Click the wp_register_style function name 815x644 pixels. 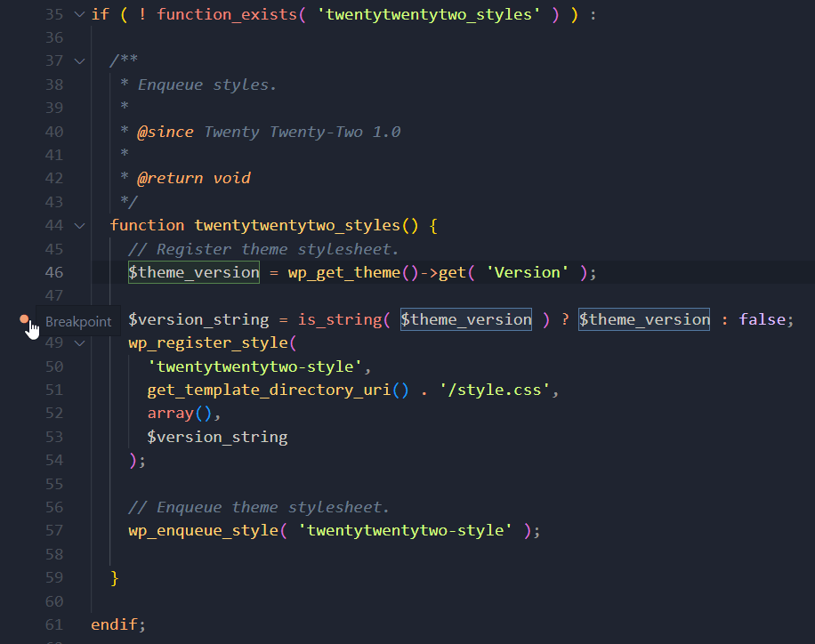click(x=208, y=343)
